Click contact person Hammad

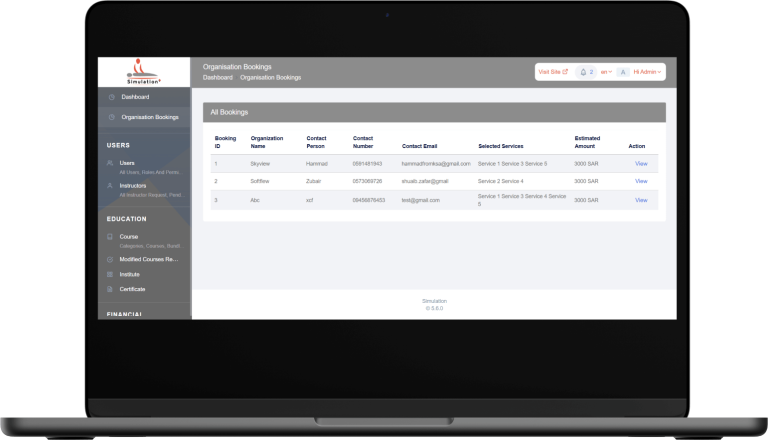click(317, 164)
